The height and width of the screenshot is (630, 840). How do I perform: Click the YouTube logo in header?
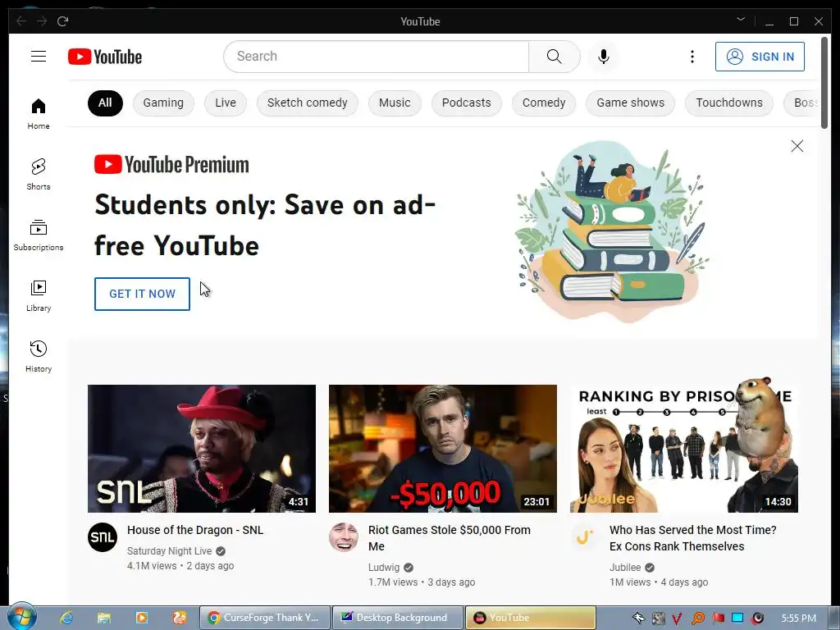105,57
